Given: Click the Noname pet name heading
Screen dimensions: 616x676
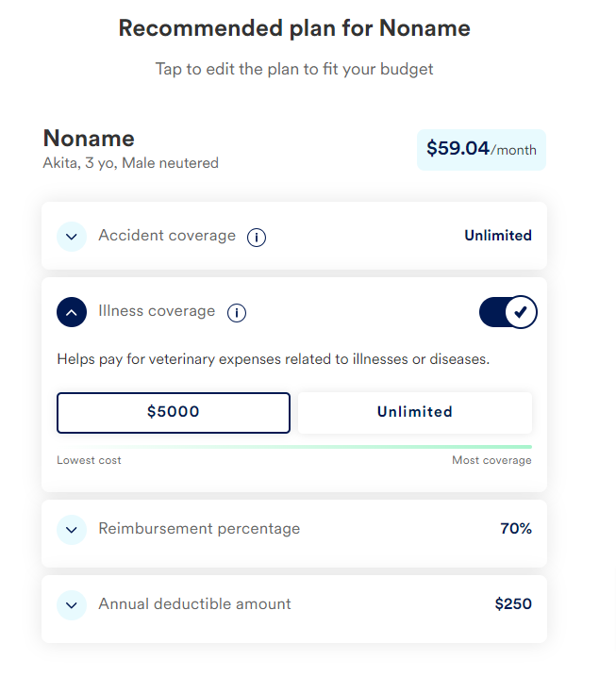Looking at the screenshot, I should [89, 139].
